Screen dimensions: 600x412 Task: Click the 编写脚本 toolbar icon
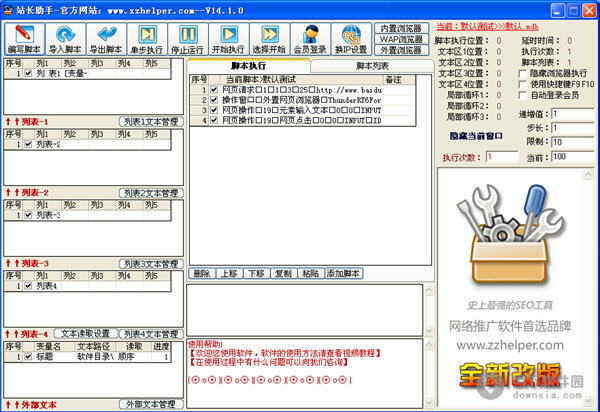pos(24,39)
